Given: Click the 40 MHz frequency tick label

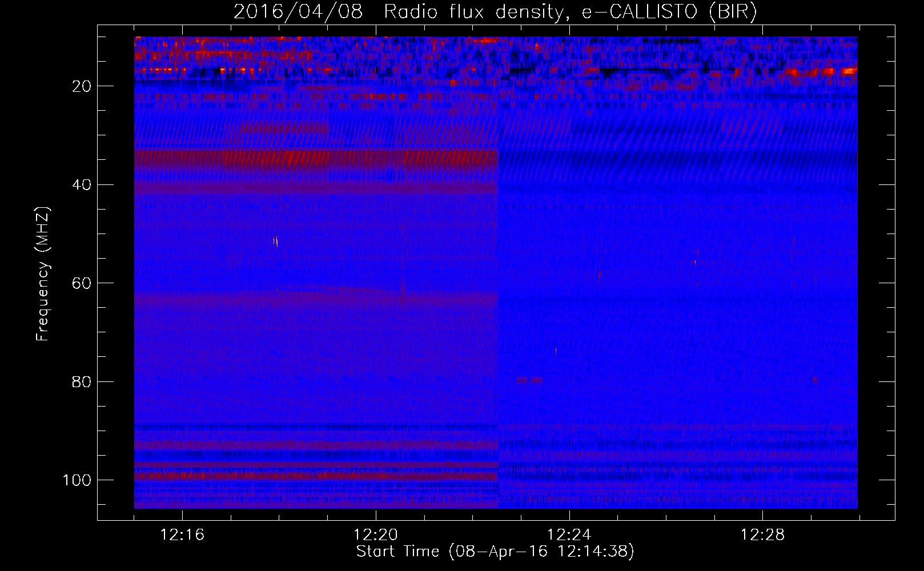Looking at the screenshot, I should [82, 185].
